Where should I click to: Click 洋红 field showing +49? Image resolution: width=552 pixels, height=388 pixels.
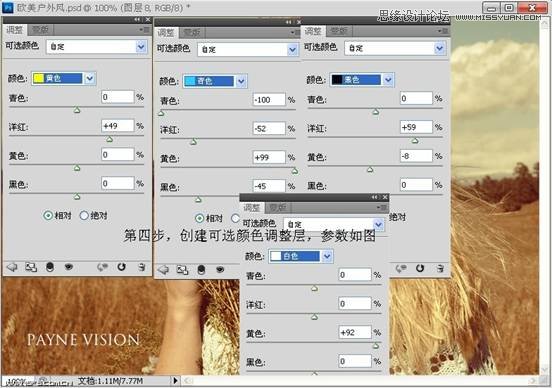coord(118,126)
